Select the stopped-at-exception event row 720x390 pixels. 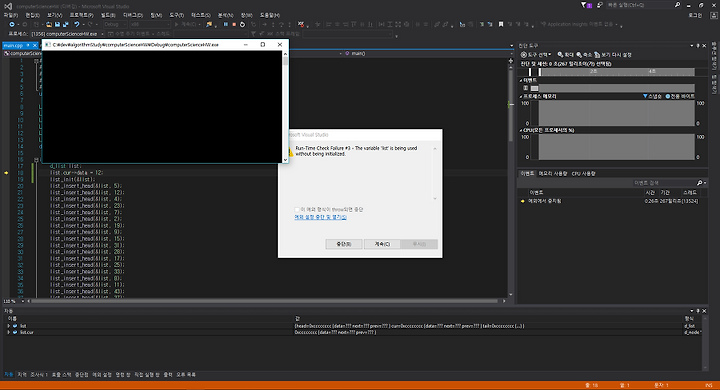coord(613,201)
